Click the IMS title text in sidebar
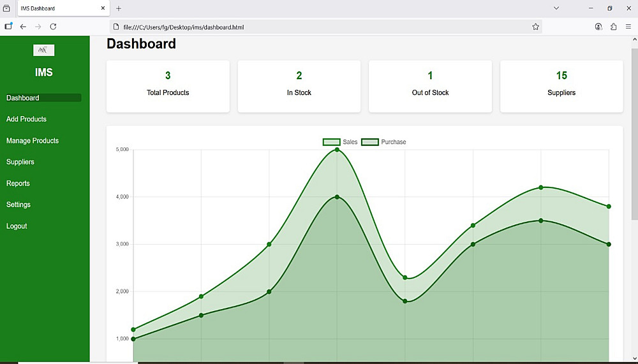 [43, 73]
